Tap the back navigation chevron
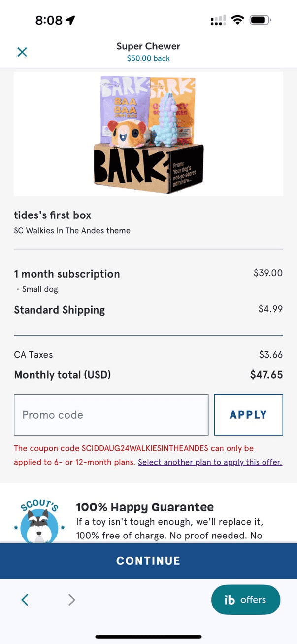The image size is (297, 644). [x=25, y=600]
